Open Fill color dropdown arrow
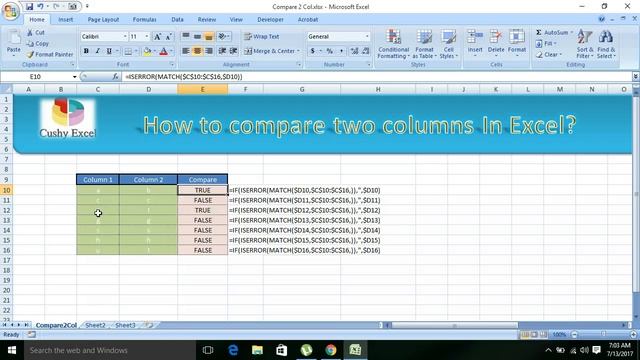This screenshot has width=640, height=360. (x=155, y=51)
